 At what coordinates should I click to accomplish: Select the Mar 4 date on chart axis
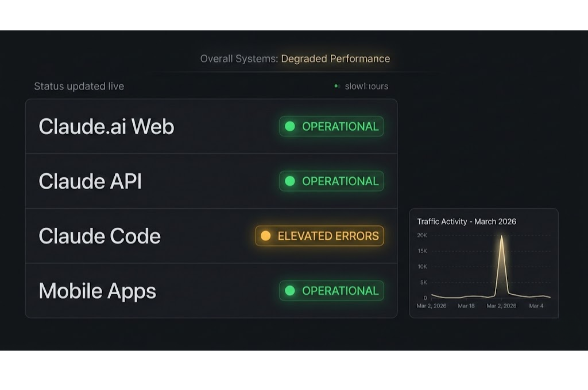pos(536,306)
